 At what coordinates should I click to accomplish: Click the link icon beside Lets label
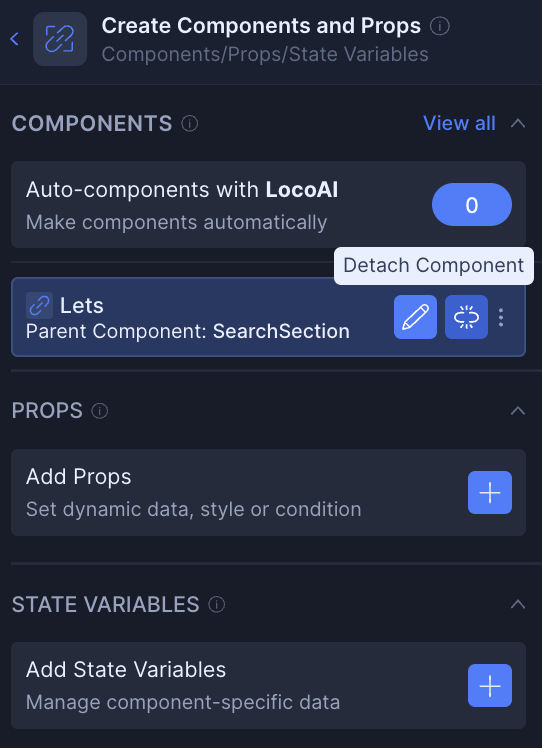(40, 306)
